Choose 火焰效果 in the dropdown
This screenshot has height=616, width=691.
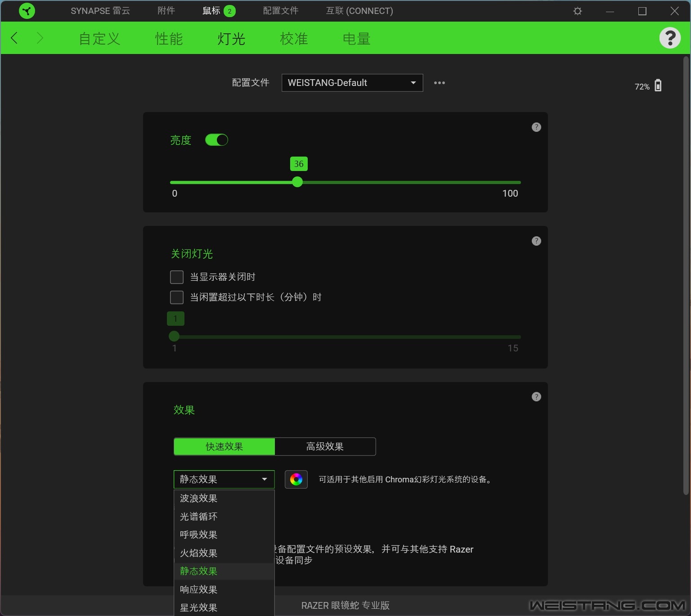click(x=224, y=553)
